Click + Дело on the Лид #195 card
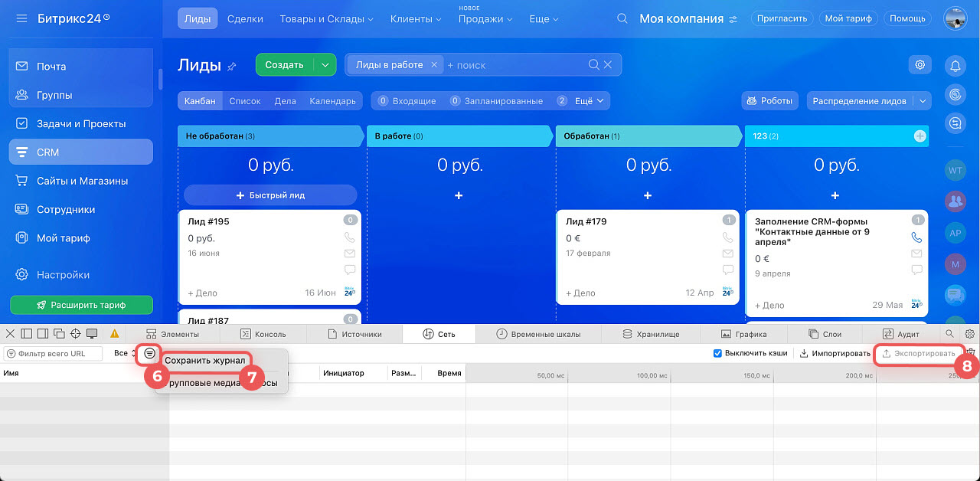Image resolution: width=980 pixels, height=481 pixels. pyautogui.click(x=203, y=293)
